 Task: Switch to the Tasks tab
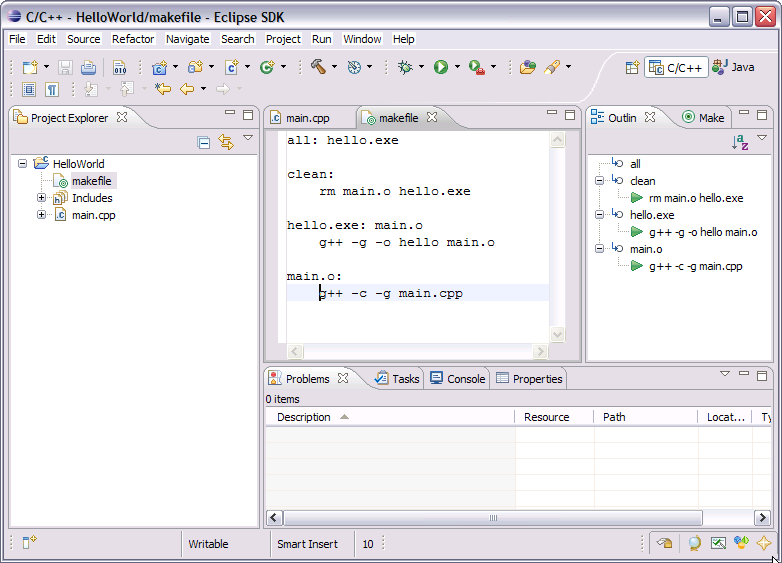(x=397, y=379)
